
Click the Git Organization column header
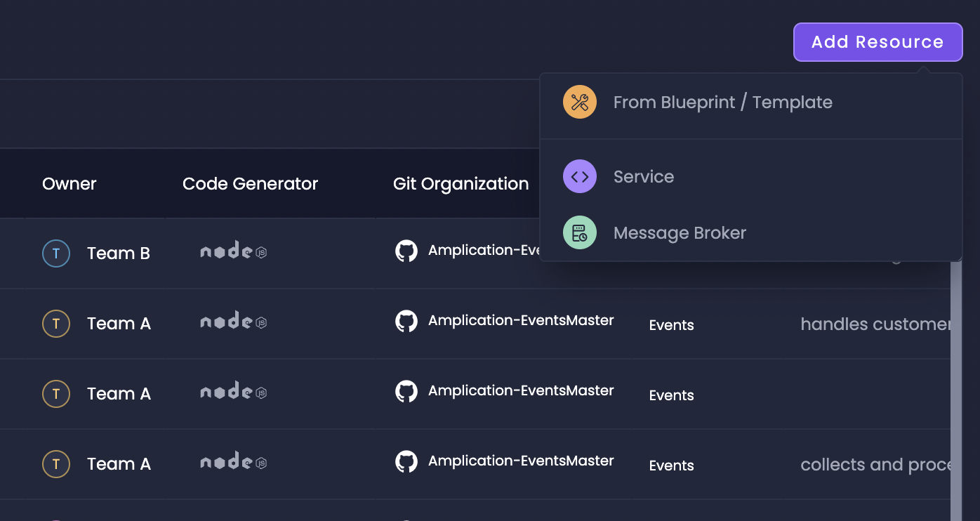coord(461,184)
